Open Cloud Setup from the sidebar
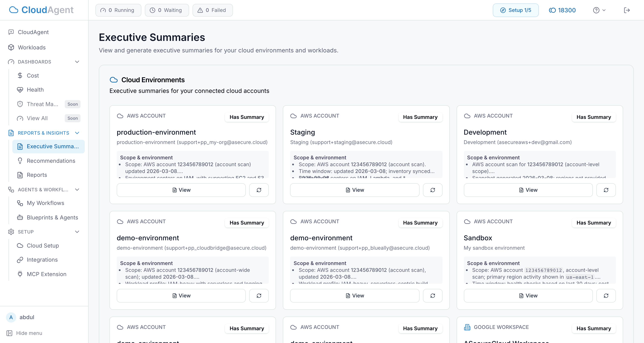The width and height of the screenshot is (644, 343). coord(43,245)
